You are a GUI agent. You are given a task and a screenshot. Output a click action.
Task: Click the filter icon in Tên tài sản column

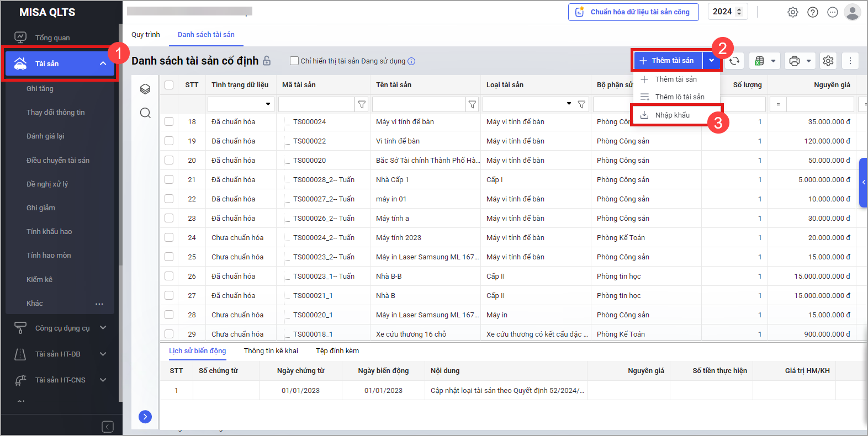point(472,104)
